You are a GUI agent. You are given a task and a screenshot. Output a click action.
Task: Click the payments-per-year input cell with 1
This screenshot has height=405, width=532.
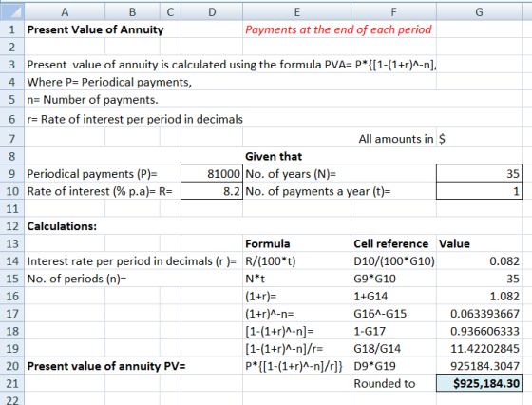pyautogui.click(x=479, y=191)
